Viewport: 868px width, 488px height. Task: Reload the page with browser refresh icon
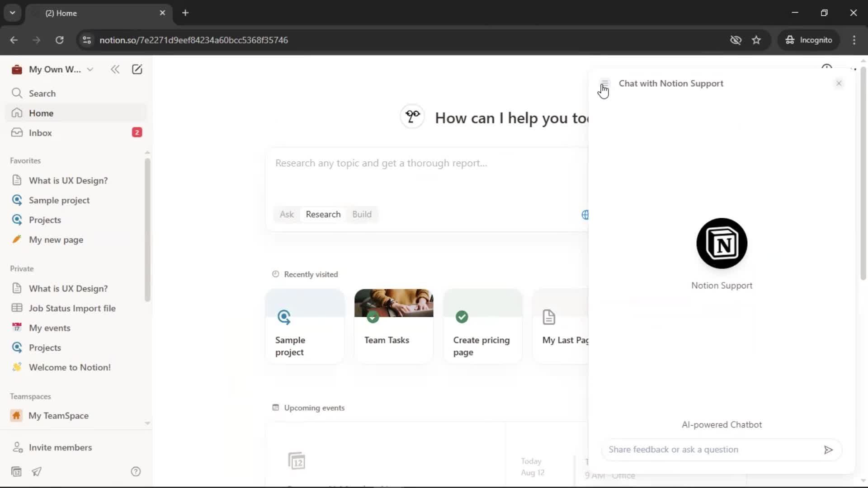click(x=59, y=40)
